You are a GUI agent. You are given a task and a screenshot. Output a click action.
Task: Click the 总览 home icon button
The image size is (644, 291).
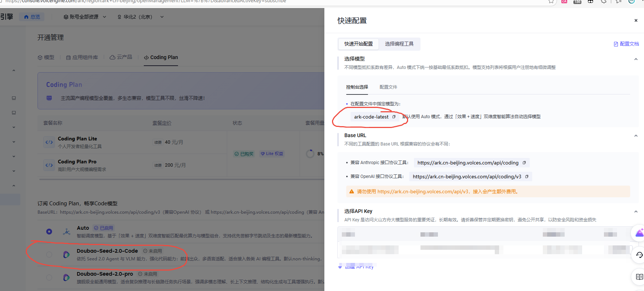click(32, 17)
